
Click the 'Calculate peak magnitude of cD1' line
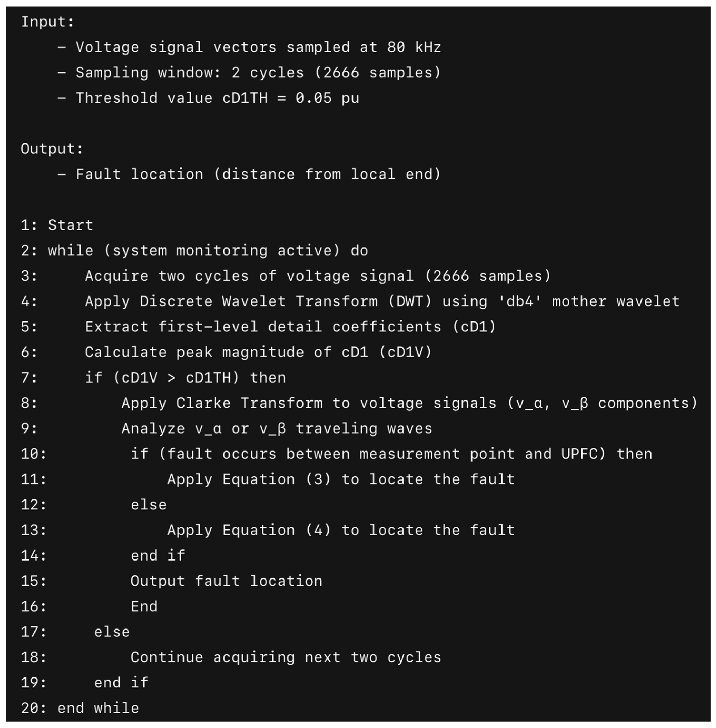[258, 352]
